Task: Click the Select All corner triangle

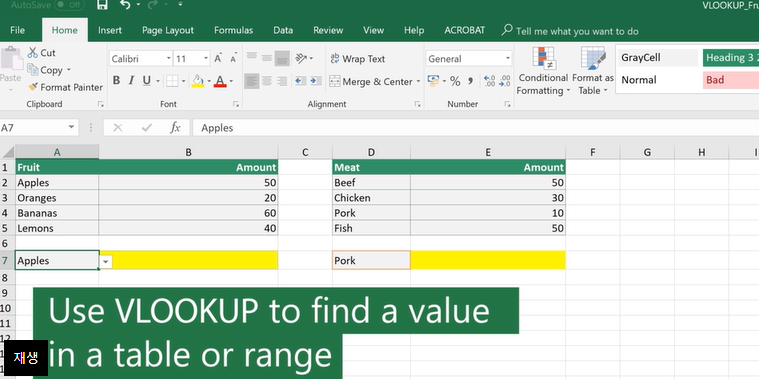Action: click(8, 152)
